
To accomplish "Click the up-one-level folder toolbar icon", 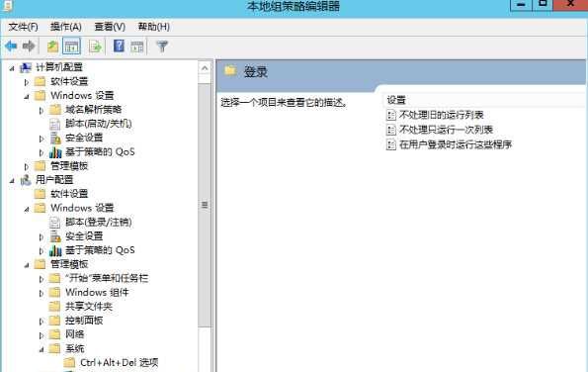I will tap(52, 46).
